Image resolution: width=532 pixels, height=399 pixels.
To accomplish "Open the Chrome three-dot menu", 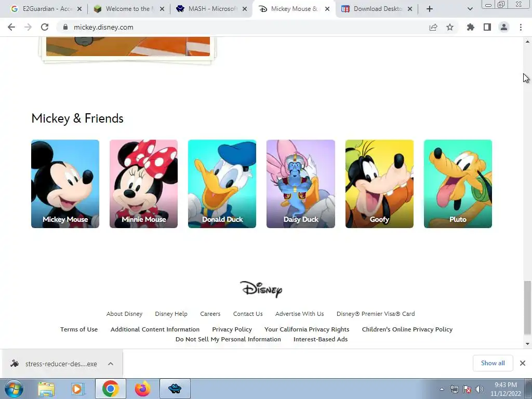I will [x=521, y=27].
